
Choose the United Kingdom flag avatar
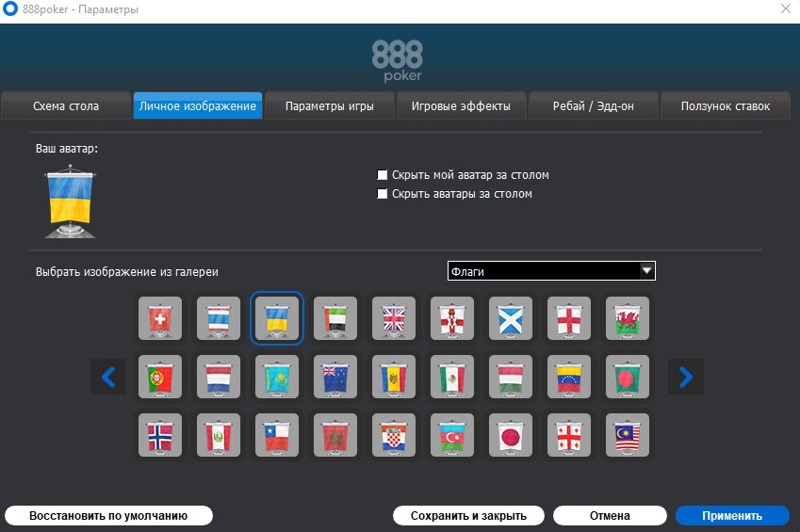tap(394, 318)
